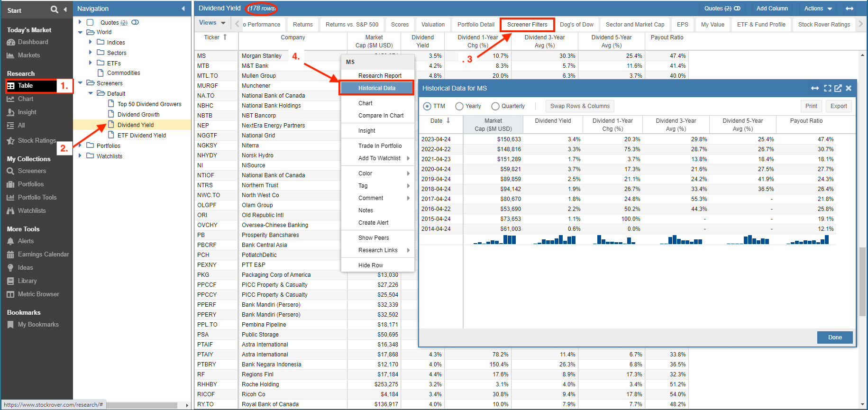Choose Research Report from context menu
This screenshot has width=868, height=410.
[378, 76]
